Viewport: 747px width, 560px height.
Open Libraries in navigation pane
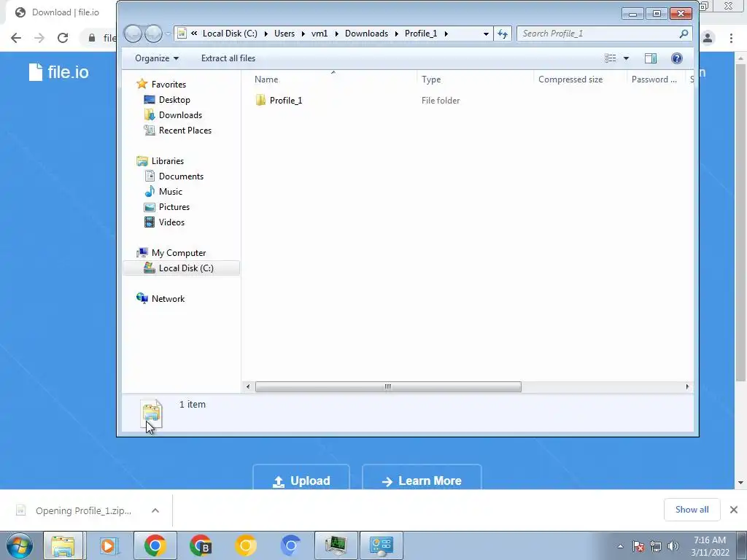coord(160,161)
